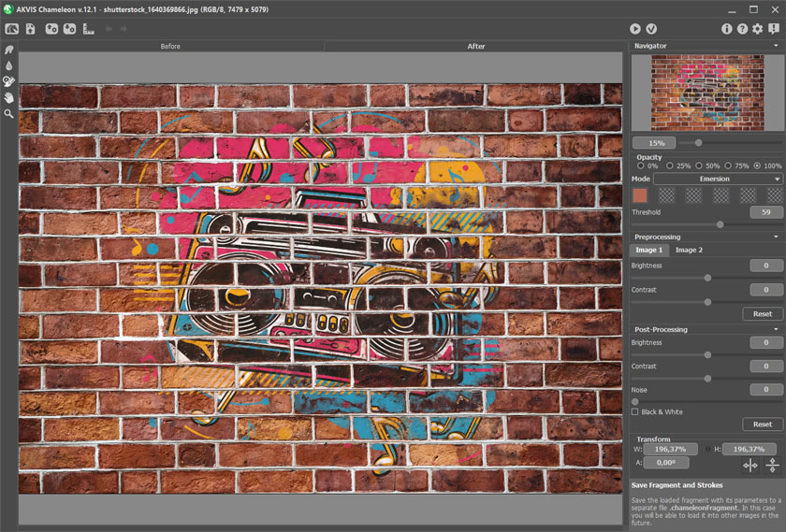Switch to the After tab
The width and height of the screenshot is (786, 532).
pos(475,46)
